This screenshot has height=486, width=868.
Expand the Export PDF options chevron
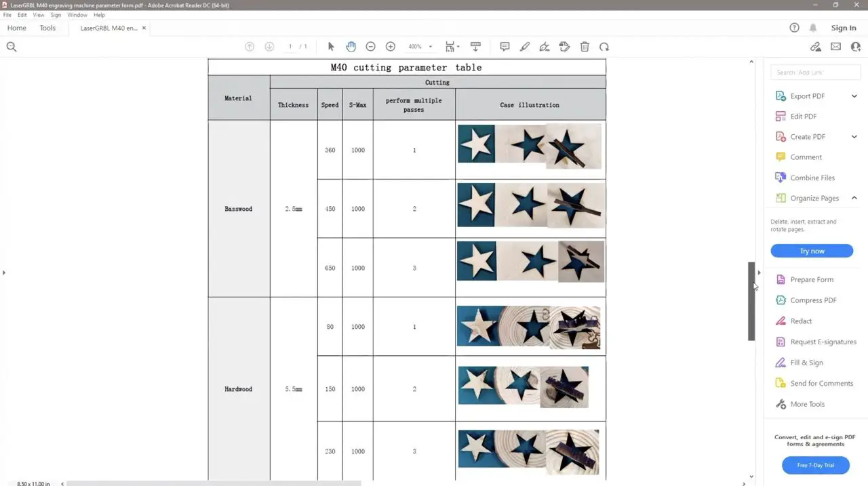point(854,96)
